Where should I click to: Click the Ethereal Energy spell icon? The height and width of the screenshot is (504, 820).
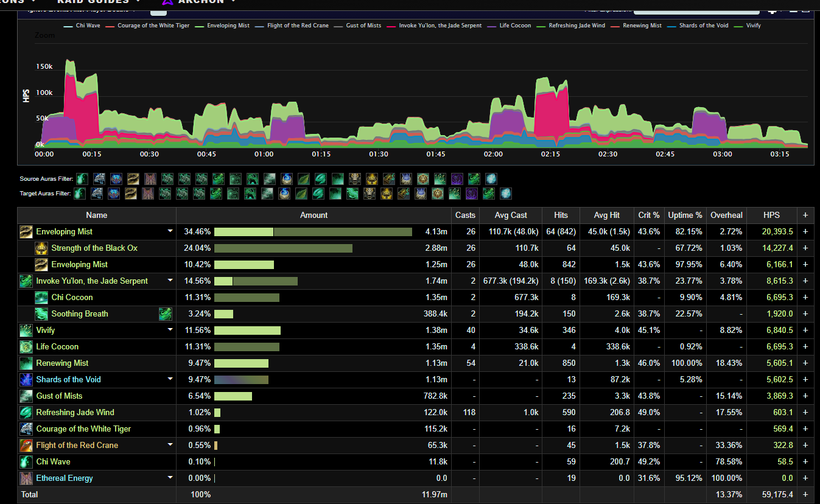pyautogui.click(x=26, y=478)
